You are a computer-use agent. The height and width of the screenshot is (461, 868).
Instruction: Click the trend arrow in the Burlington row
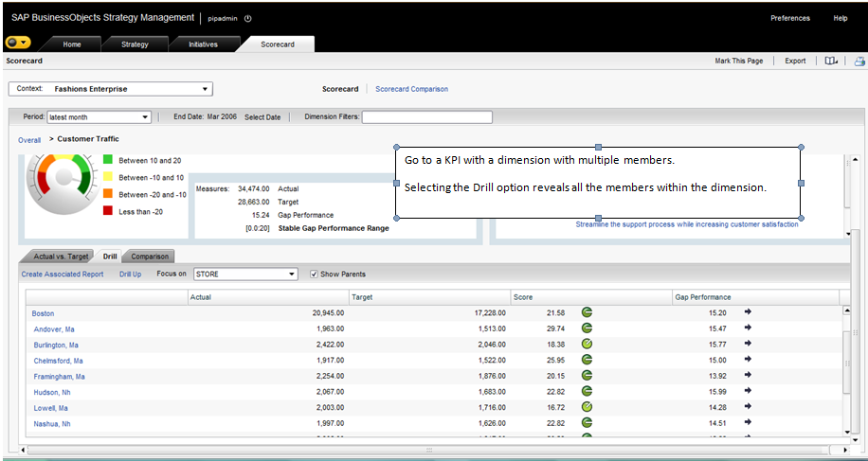tap(748, 344)
